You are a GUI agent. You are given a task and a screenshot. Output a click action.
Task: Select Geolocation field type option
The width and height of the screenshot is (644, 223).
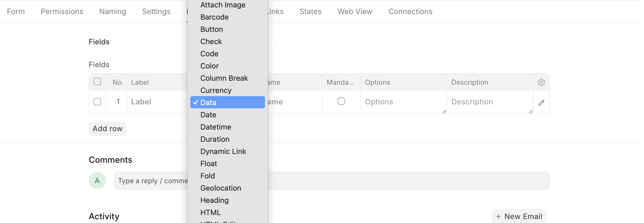pos(221,188)
